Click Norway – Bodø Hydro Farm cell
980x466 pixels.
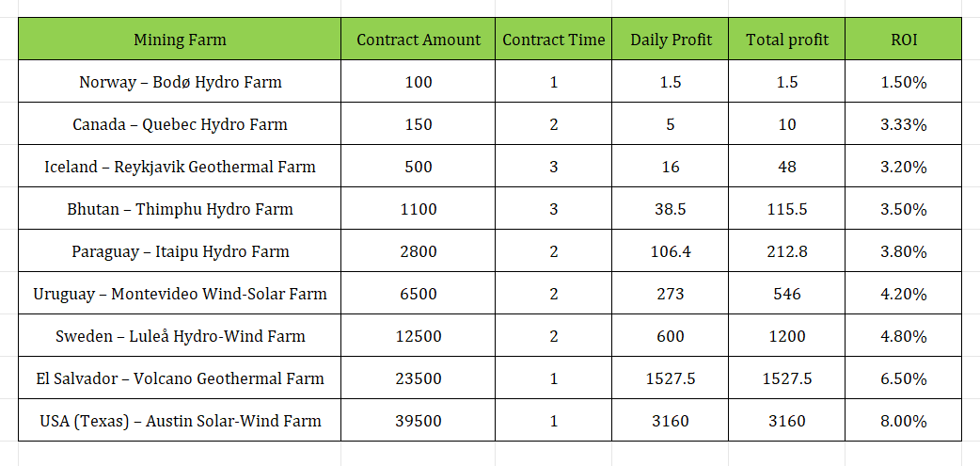(x=180, y=82)
